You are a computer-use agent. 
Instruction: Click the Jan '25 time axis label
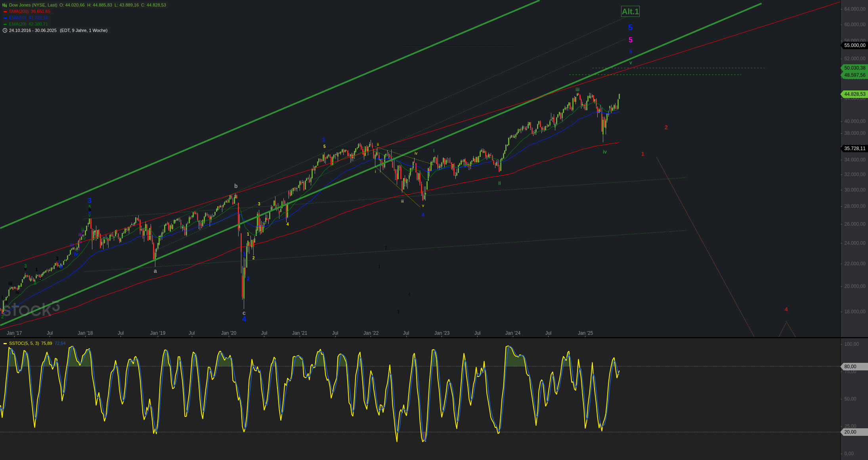pos(585,333)
